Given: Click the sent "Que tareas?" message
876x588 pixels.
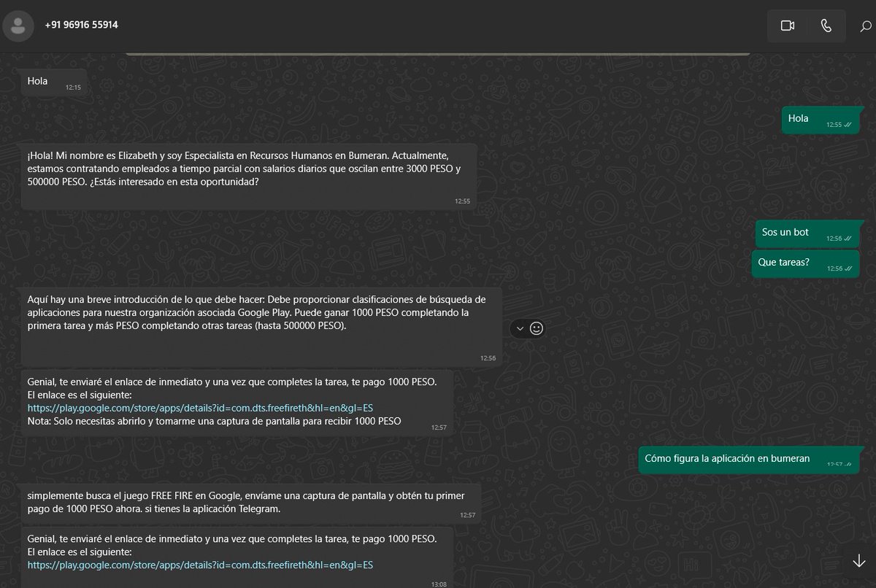Looking at the screenshot, I should point(805,263).
